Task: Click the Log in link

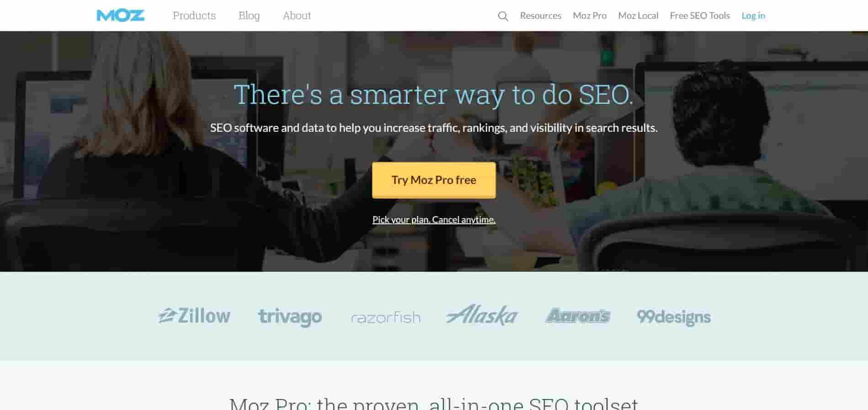Action: point(753,16)
